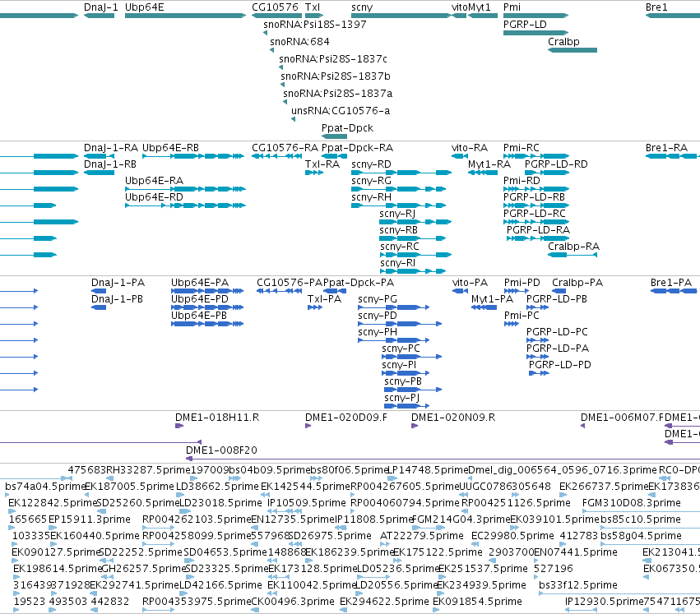
Task: Select EST AT22279.5prime
Action: click(421, 536)
